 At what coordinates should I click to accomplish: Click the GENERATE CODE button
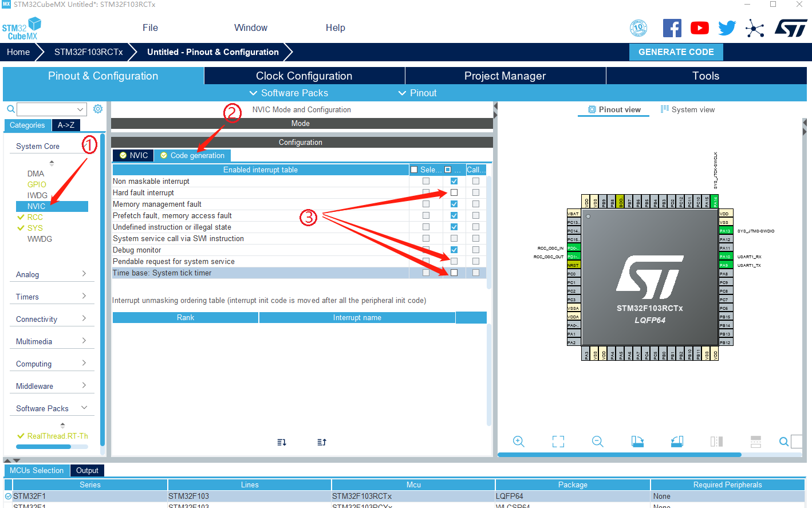(x=676, y=52)
